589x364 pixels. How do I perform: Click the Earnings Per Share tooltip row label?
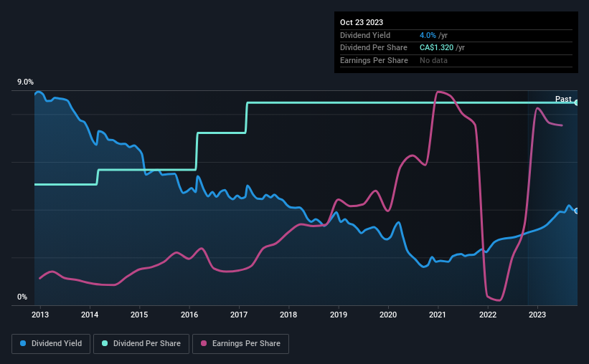point(374,60)
